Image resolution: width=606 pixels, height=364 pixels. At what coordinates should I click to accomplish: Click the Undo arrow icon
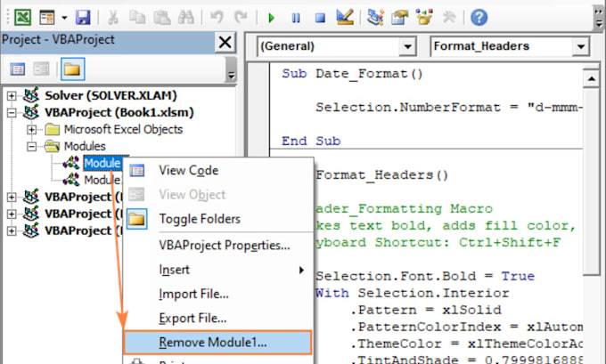pos(217,18)
